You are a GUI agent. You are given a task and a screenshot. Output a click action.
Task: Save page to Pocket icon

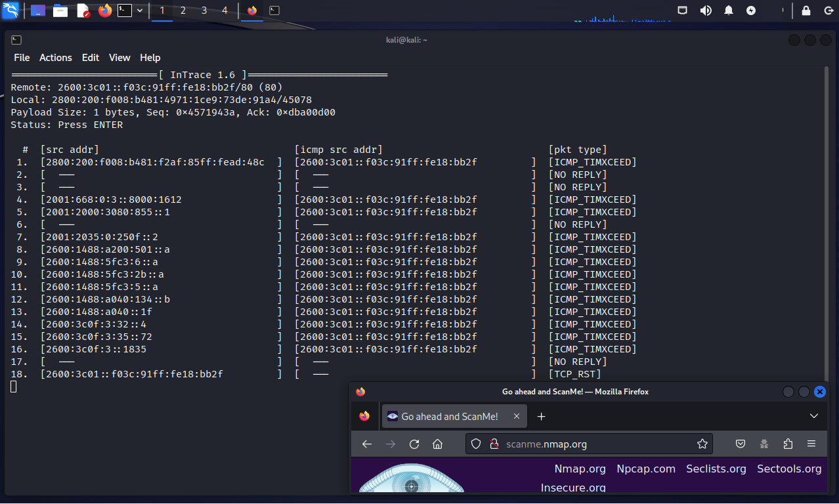click(x=741, y=444)
